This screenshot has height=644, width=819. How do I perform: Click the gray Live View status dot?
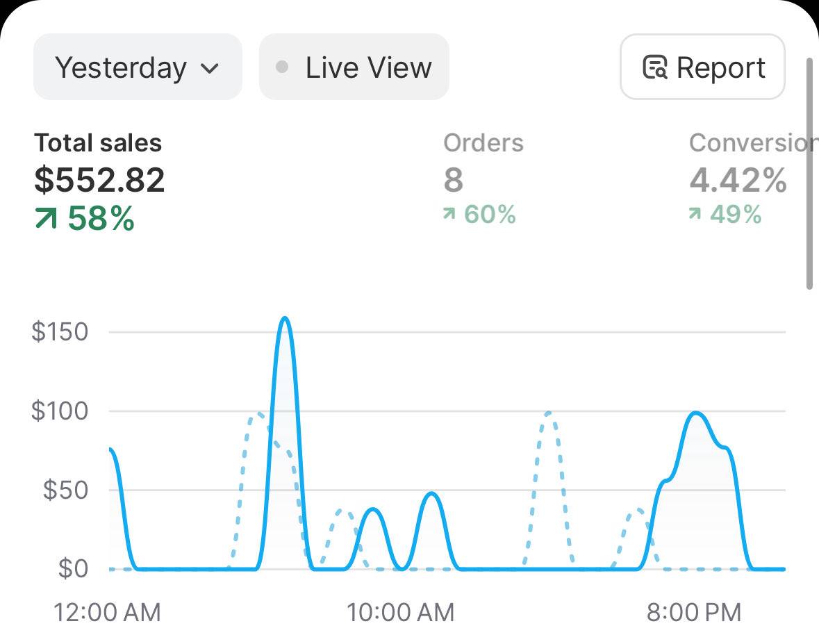click(x=282, y=67)
